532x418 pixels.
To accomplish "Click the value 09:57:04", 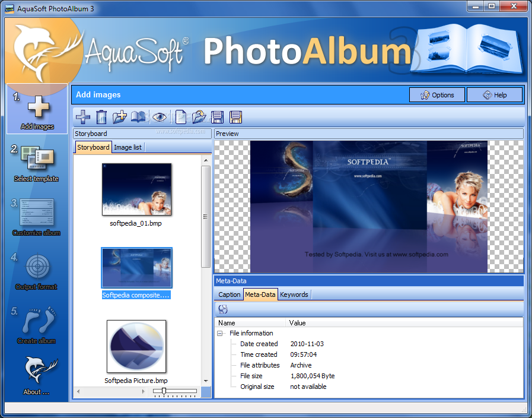I will click(303, 354).
